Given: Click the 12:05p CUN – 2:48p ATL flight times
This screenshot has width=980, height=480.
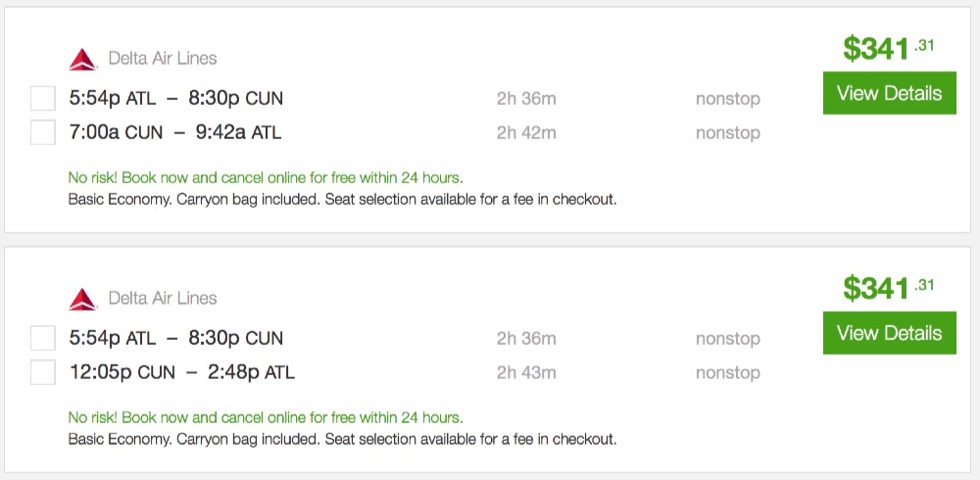Looking at the screenshot, I should tap(181, 372).
